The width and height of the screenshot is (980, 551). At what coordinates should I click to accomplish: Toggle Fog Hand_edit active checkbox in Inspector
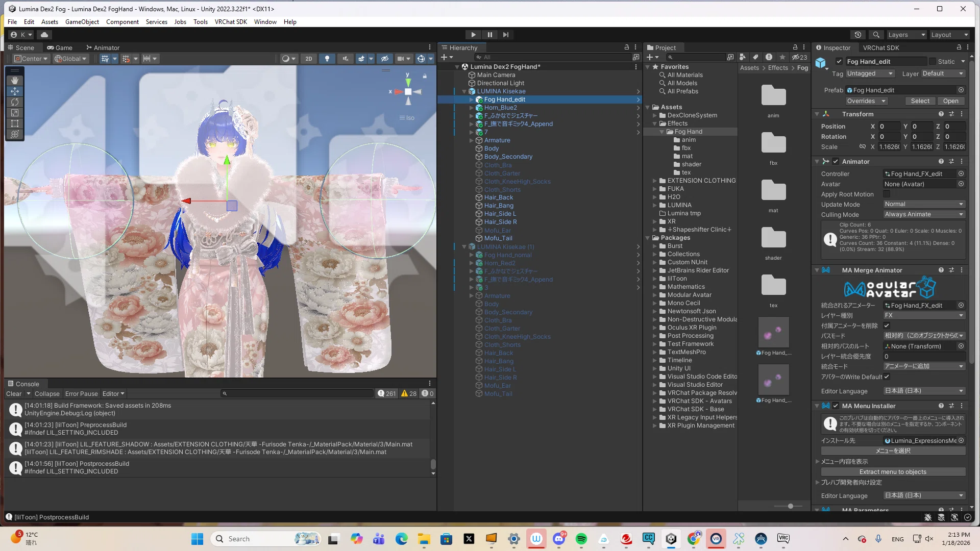pos(839,61)
